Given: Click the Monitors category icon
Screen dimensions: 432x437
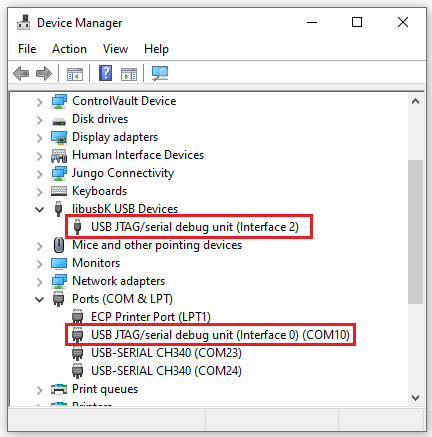Looking at the screenshot, I should coord(59,263).
